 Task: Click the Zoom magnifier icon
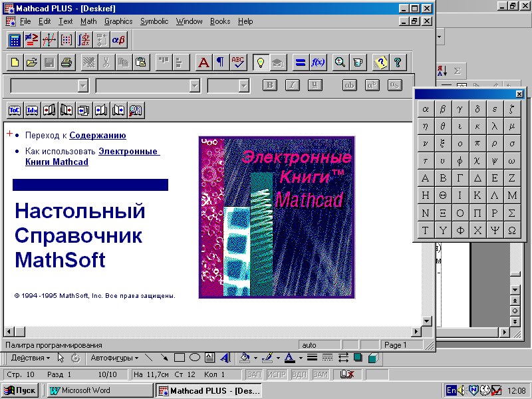[x=340, y=63]
